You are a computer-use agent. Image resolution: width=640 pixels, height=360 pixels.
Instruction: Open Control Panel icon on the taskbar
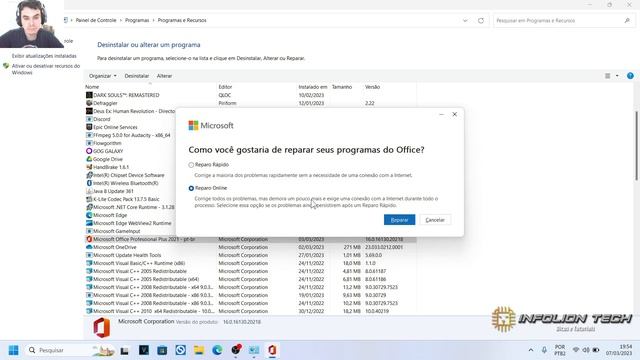[x=254, y=350]
